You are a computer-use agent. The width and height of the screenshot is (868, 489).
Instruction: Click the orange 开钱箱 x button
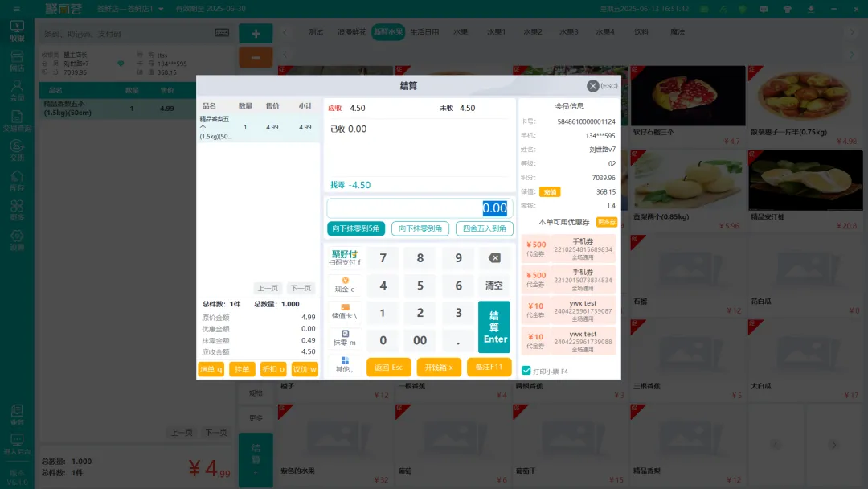coord(439,368)
